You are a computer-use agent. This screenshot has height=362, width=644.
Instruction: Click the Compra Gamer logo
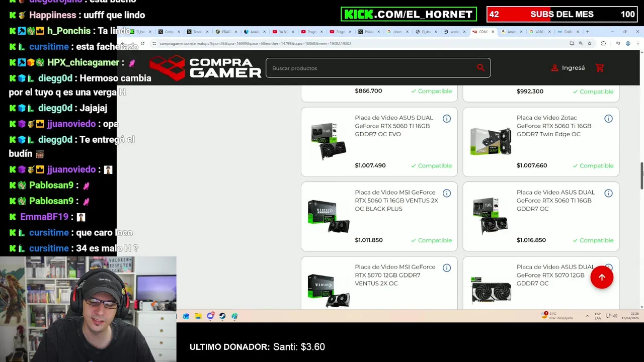pyautogui.click(x=205, y=68)
